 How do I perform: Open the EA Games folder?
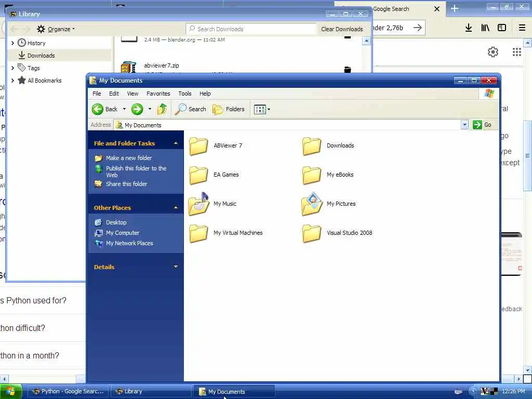214,175
